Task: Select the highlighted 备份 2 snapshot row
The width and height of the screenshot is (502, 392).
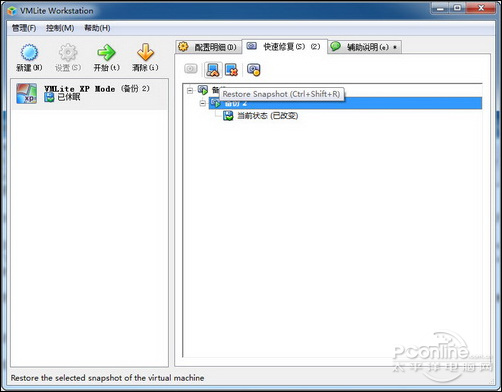Action: click(x=345, y=103)
